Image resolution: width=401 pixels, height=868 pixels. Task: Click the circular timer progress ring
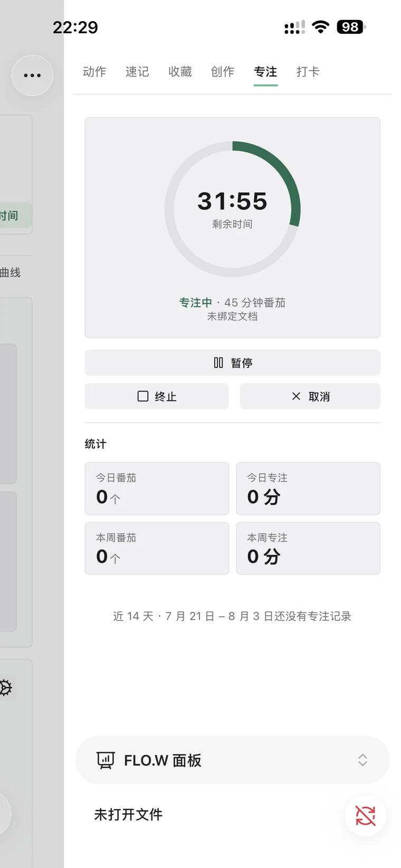pos(233,209)
